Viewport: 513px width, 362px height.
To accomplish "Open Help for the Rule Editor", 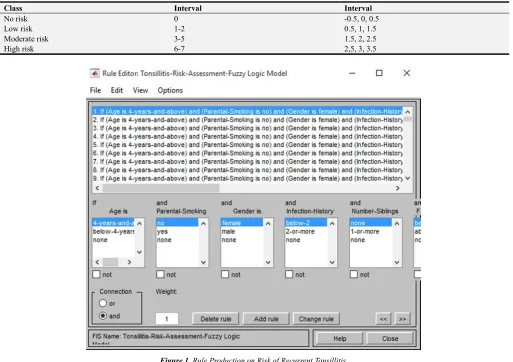I will 340,339.
